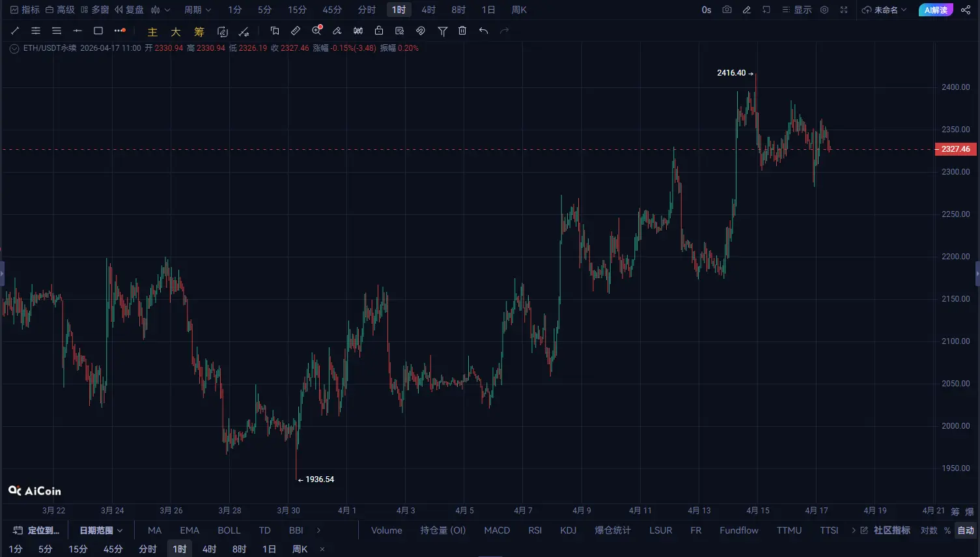Enter fullscreen chart mode
This screenshot has height=557, width=980.
tap(844, 10)
